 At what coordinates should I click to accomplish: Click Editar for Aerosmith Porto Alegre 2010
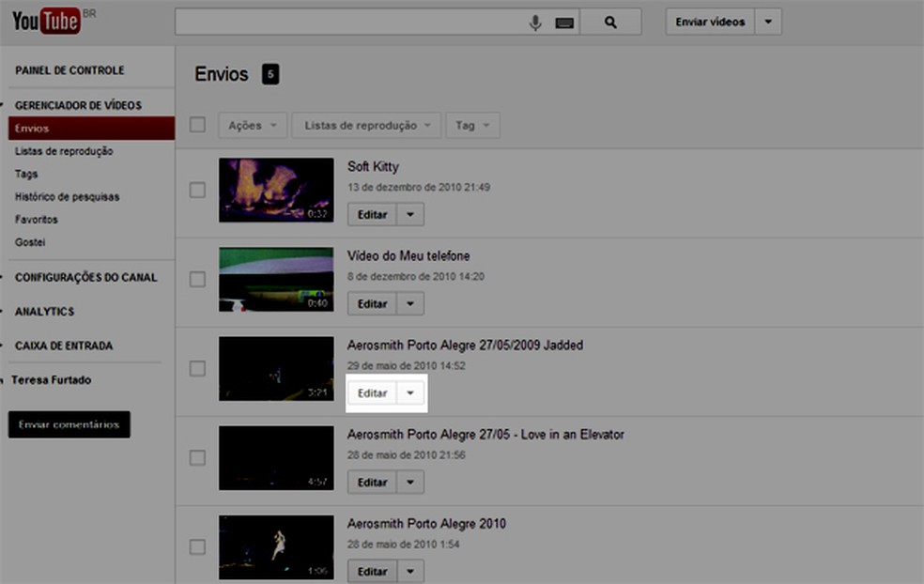[x=372, y=571]
